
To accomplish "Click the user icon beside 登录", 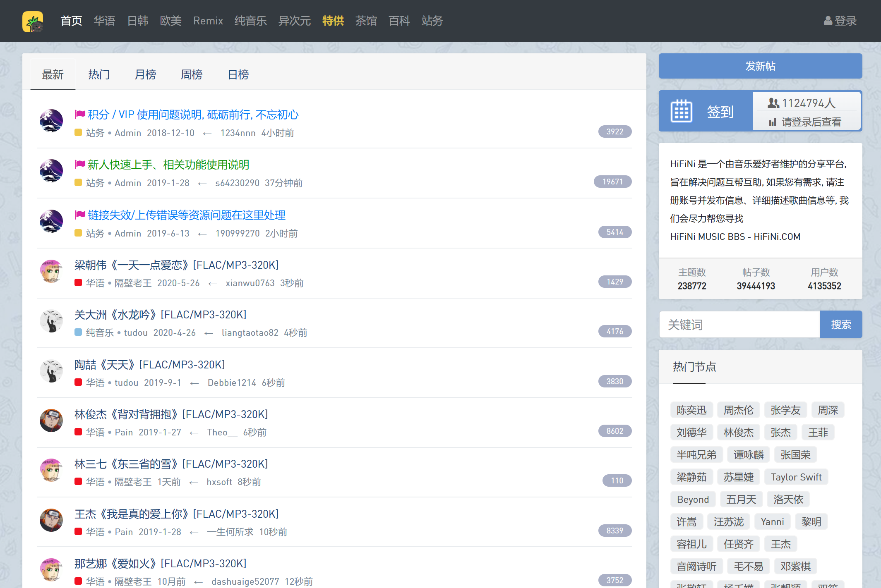I will pos(828,21).
